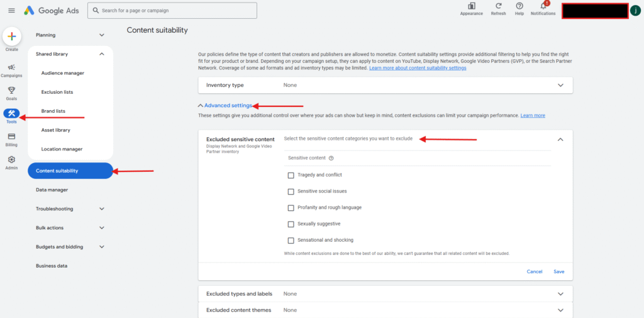The height and width of the screenshot is (318, 644).
Task: Click the Refresh icon
Action: 498,6
